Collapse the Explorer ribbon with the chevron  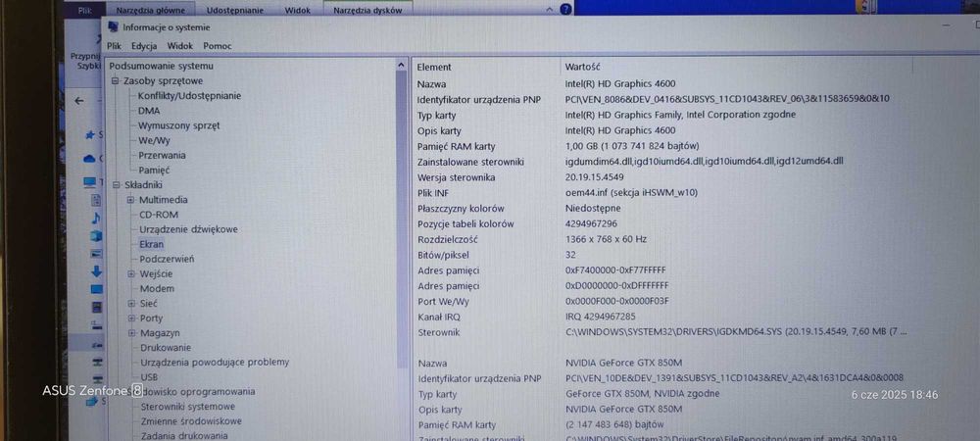click(x=550, y=10)
